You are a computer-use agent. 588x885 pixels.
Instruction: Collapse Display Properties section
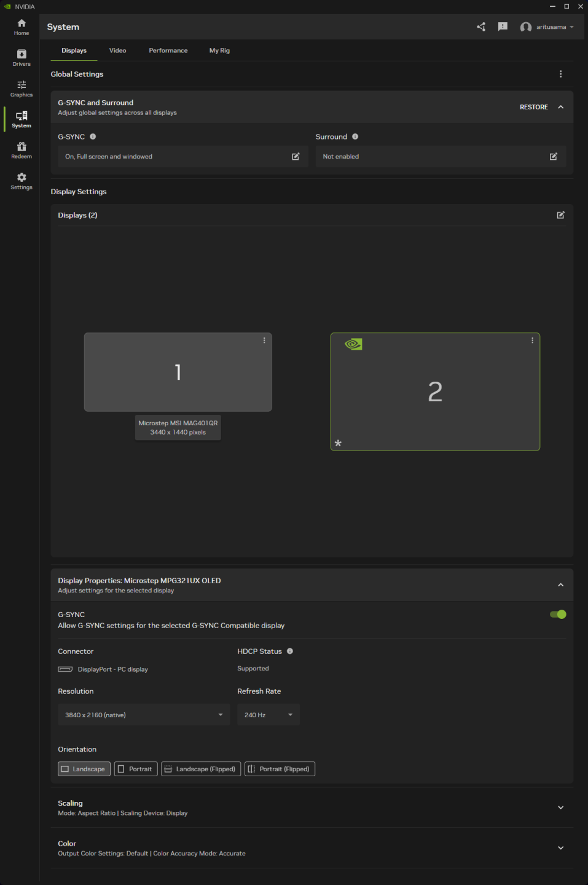coord(560,585)
